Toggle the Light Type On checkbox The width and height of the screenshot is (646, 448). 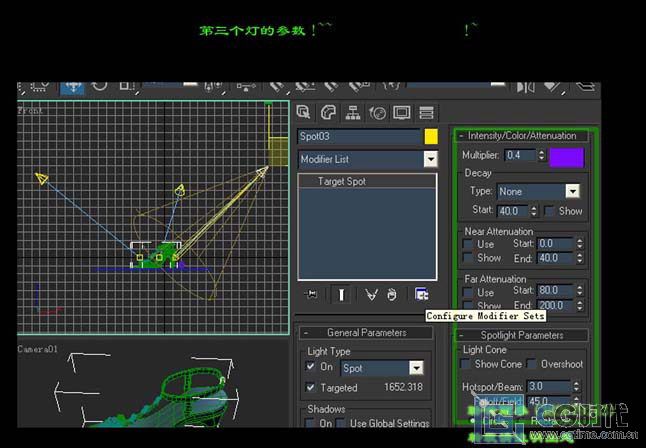pyautogui.click(x=310, y=367)
